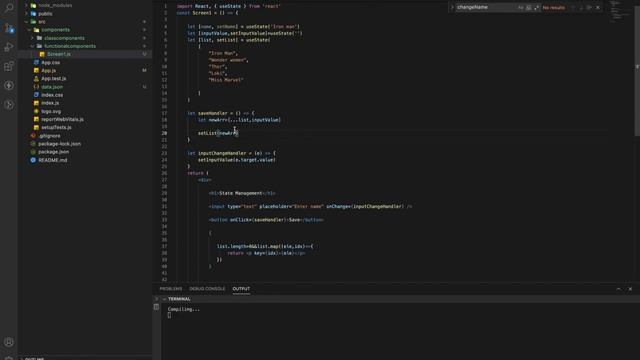Click 'saveHandler' function name on line 17
Viewport: 640px width, 360px height.
pyautogui.click(x=213, y=113)
